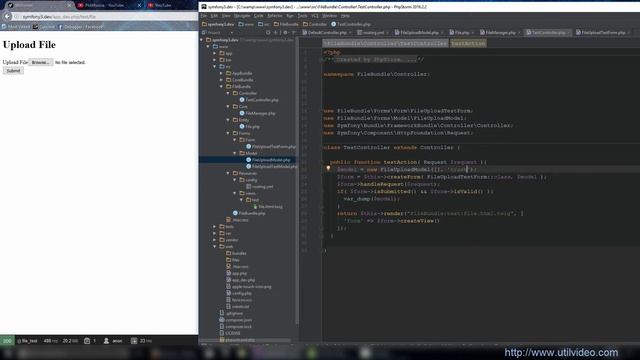Viewport: 640px width, 360px height.
Task: Open the Facebook bookmark in bookmarks bar
Action: tap(81, 27)
